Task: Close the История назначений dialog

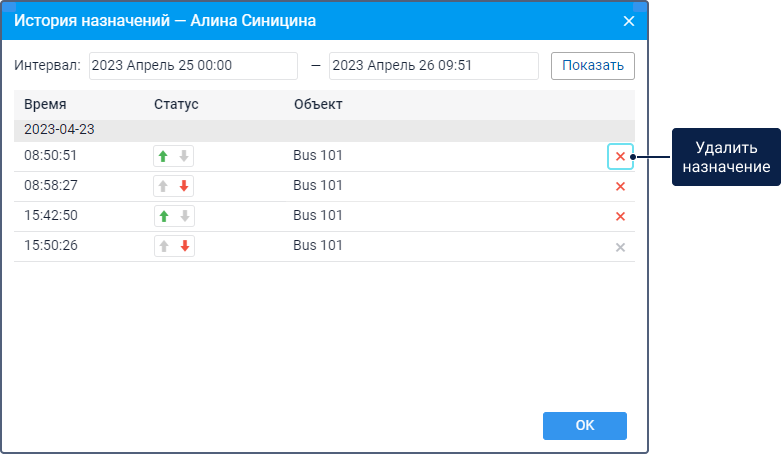Action: tap(629, 20)
